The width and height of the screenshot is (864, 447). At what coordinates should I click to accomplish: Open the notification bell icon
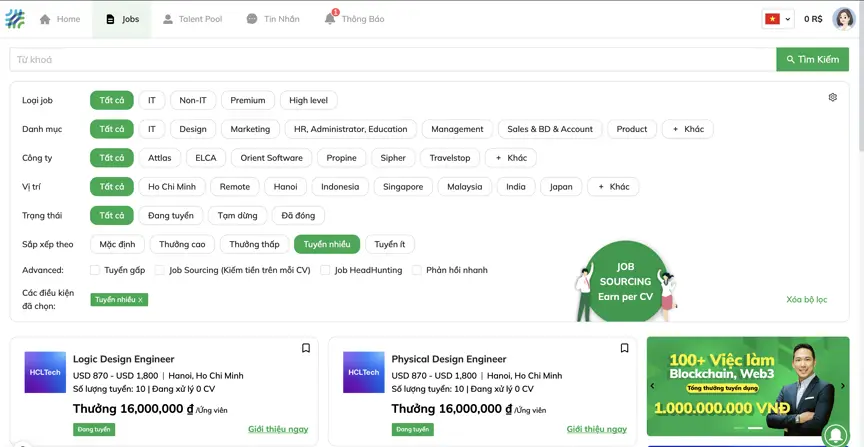[x=330, y=19]
